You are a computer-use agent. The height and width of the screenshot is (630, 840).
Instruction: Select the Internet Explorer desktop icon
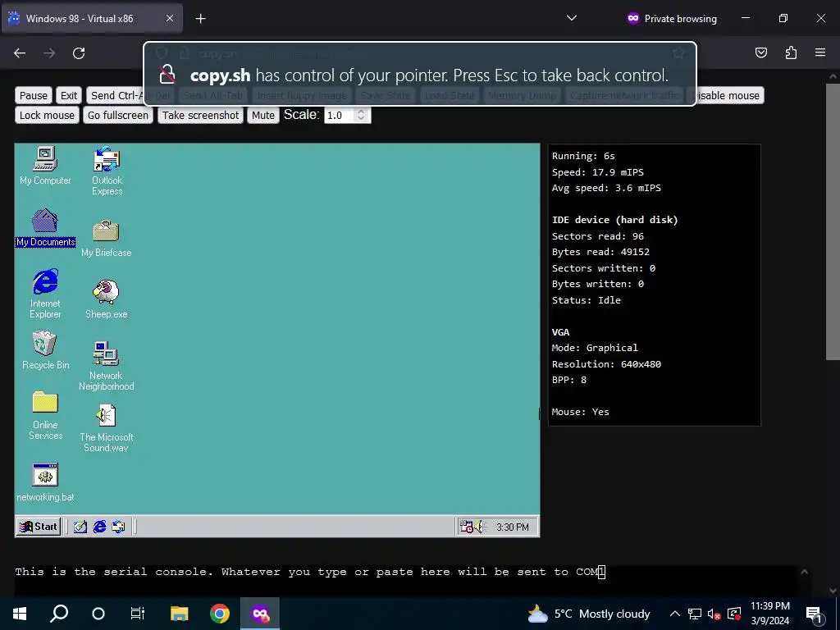coord(45,294)
